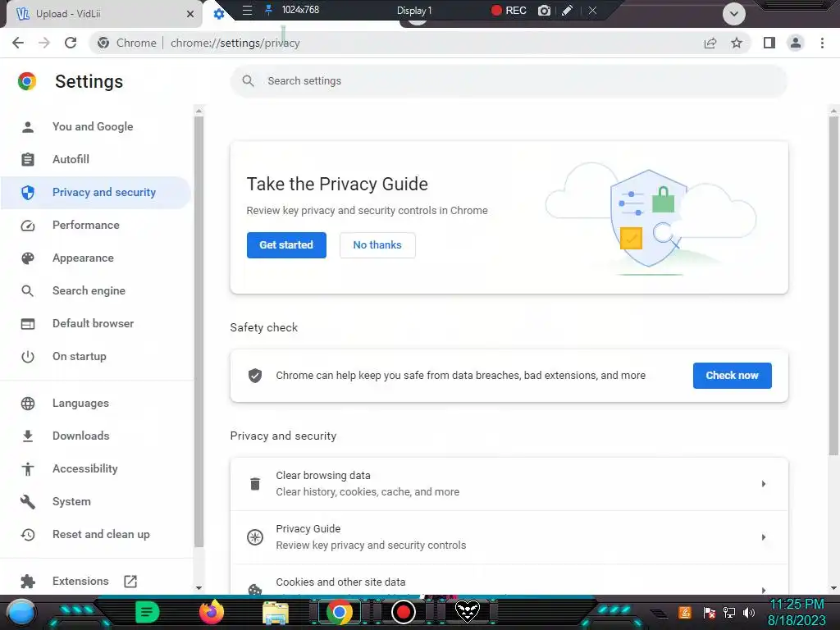
Task: Open Chrome's three-dot menu
Action: 822,43
